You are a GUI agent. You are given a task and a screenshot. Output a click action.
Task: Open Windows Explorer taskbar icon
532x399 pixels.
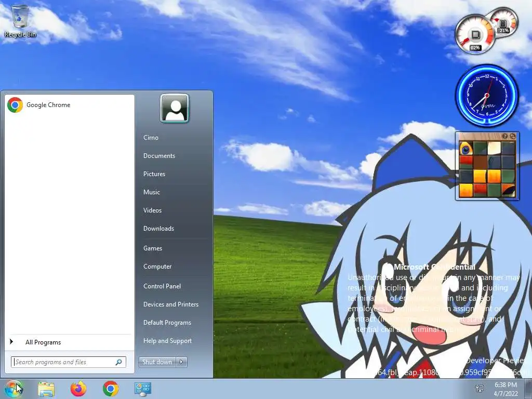click(46, 389)
